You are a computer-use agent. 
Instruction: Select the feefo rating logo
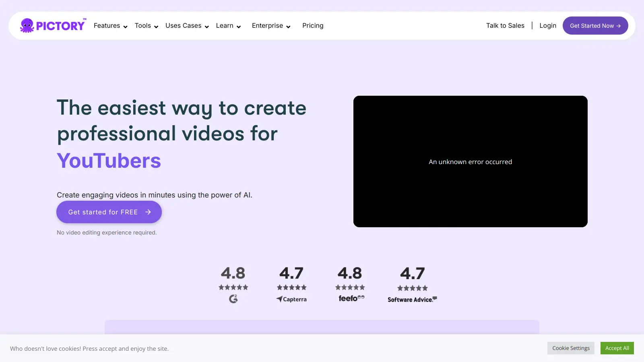point(350,298)
